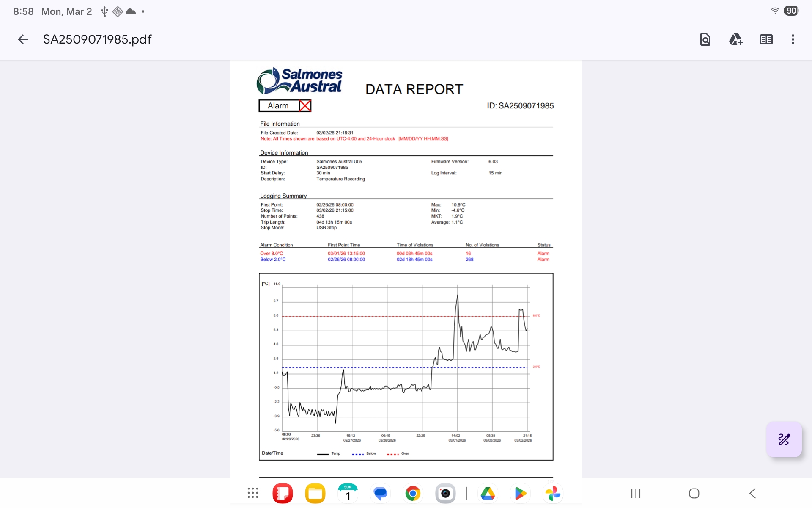Tap the Wi-Fi status bar indicator
Viewport: 812px width, 508px height.
pyautogui.click(x=775, y=11)
